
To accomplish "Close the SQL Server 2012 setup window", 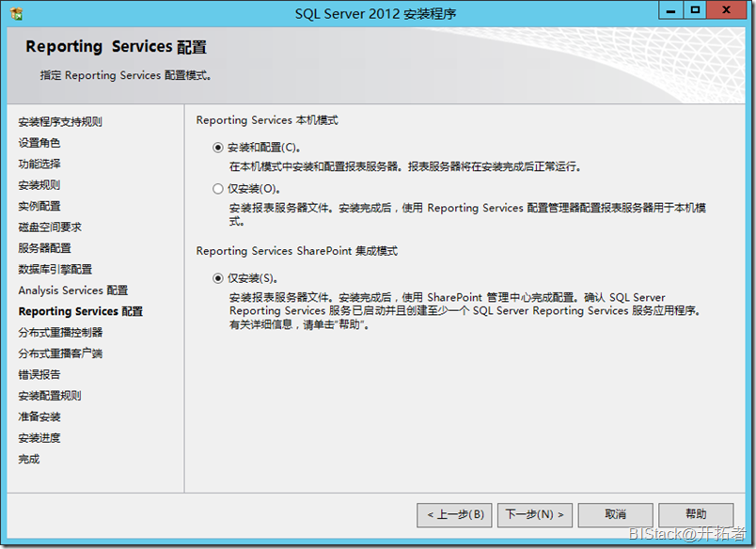I will (x=726, y=10).
